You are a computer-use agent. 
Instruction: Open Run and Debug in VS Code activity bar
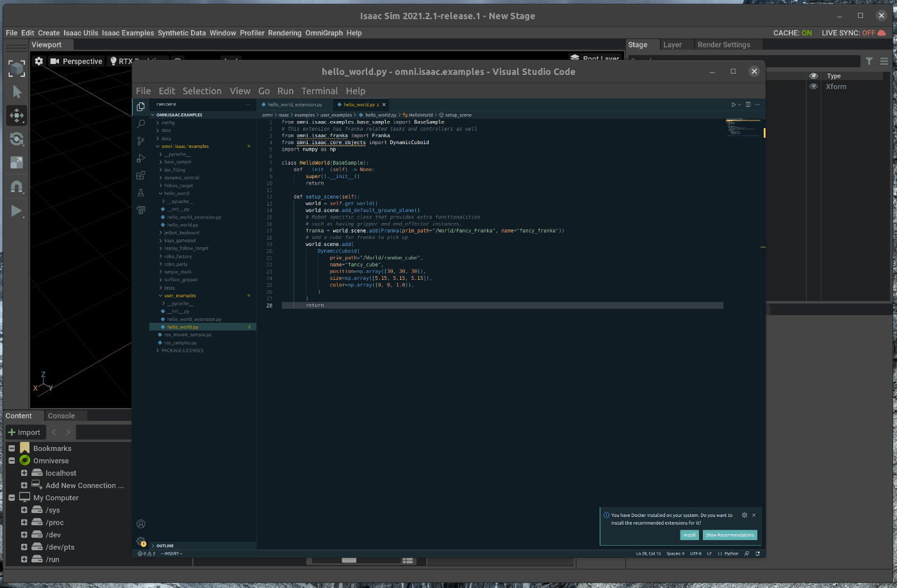click(141, 158)
